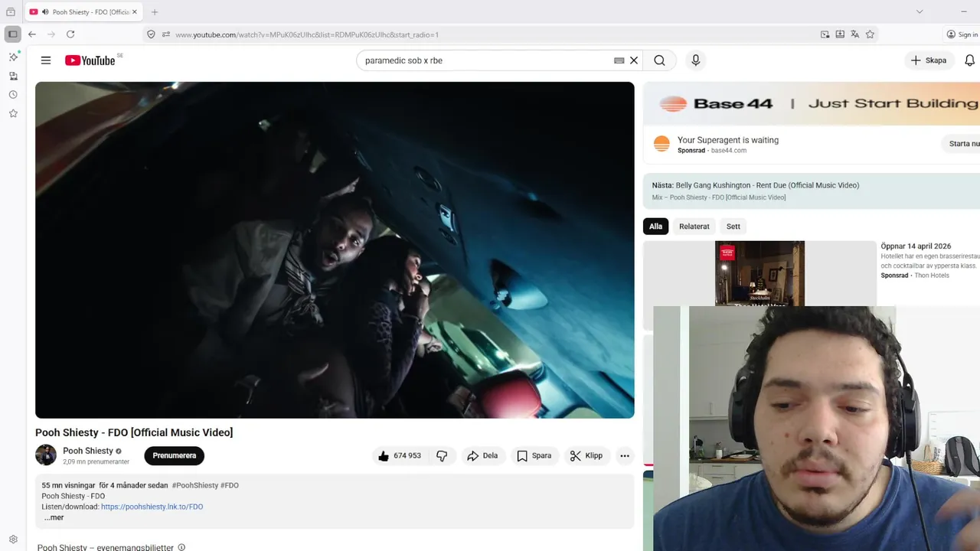Click the browser address bar URL
Image resolution: width=980 pixels, height=551 pixels.
click(307, 34)
